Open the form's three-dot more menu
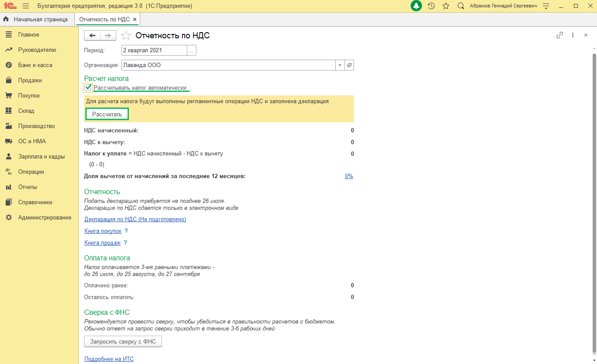Image resolution: width=597 pixels, height=364 pixels. click(x=573, y=35)
